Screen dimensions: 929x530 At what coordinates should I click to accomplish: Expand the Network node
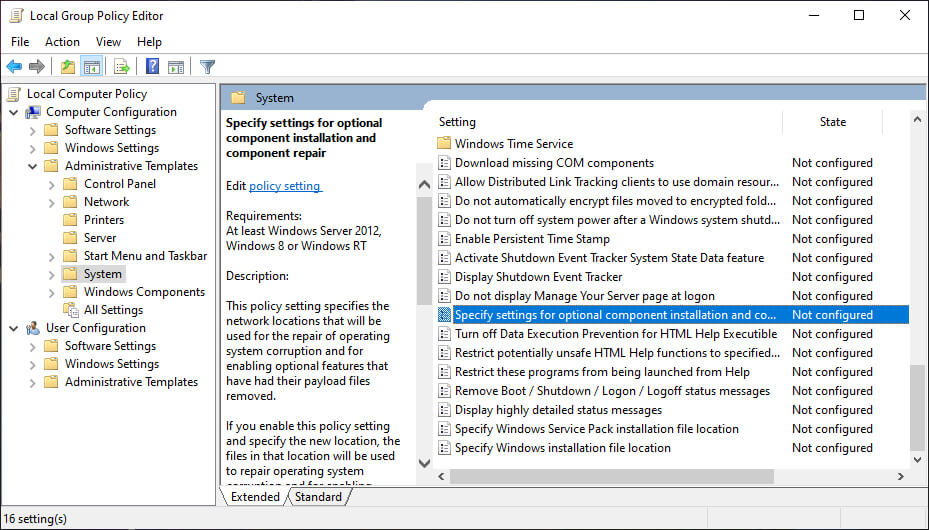click(x=52, y=202)
